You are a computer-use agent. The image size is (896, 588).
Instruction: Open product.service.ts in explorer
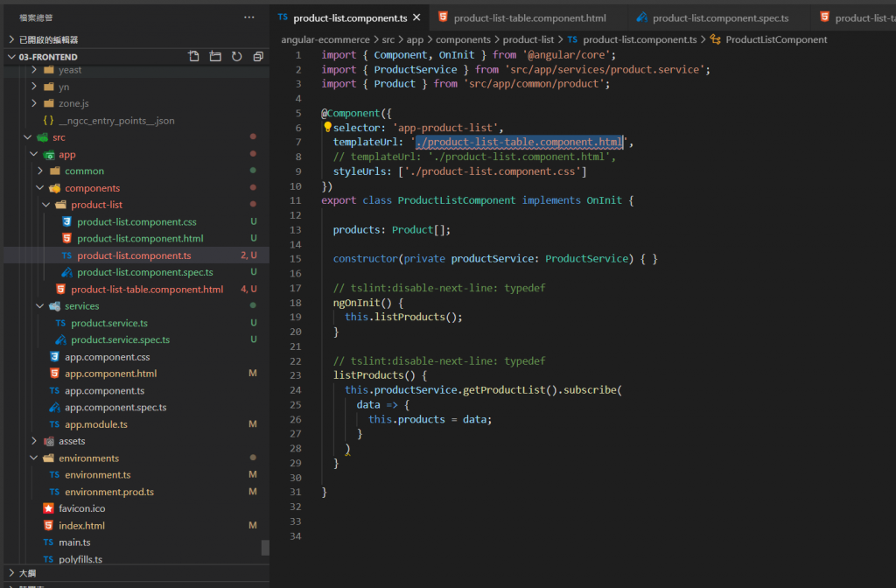(108, 323)
